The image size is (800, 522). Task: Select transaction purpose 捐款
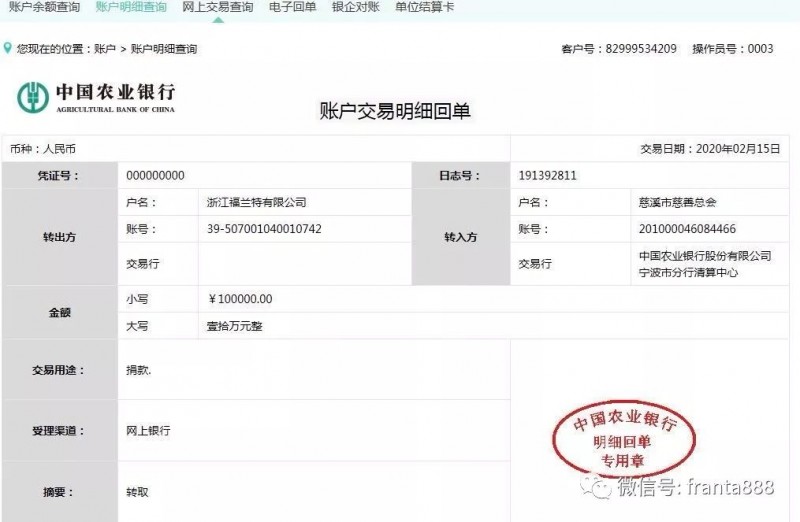(138, 370)
